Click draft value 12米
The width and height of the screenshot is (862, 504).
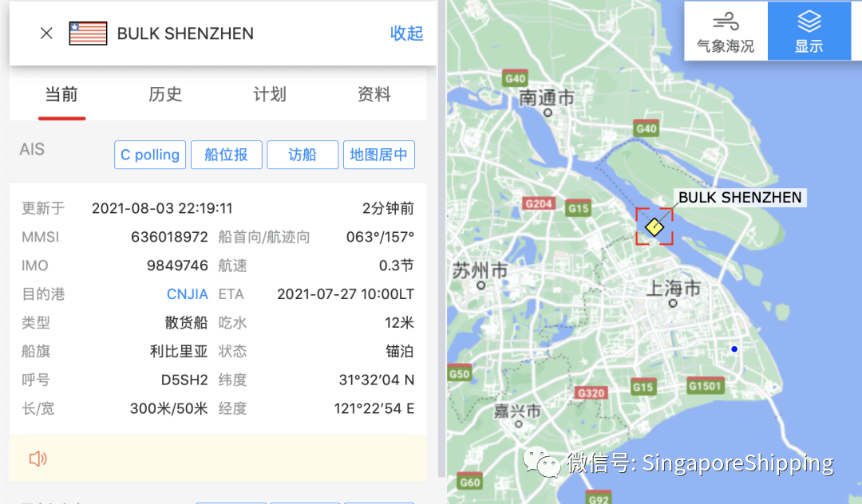coord(399,323)
